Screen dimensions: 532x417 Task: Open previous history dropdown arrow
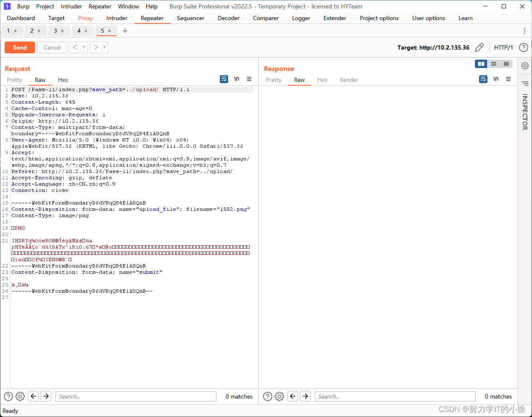pos(84,47)
